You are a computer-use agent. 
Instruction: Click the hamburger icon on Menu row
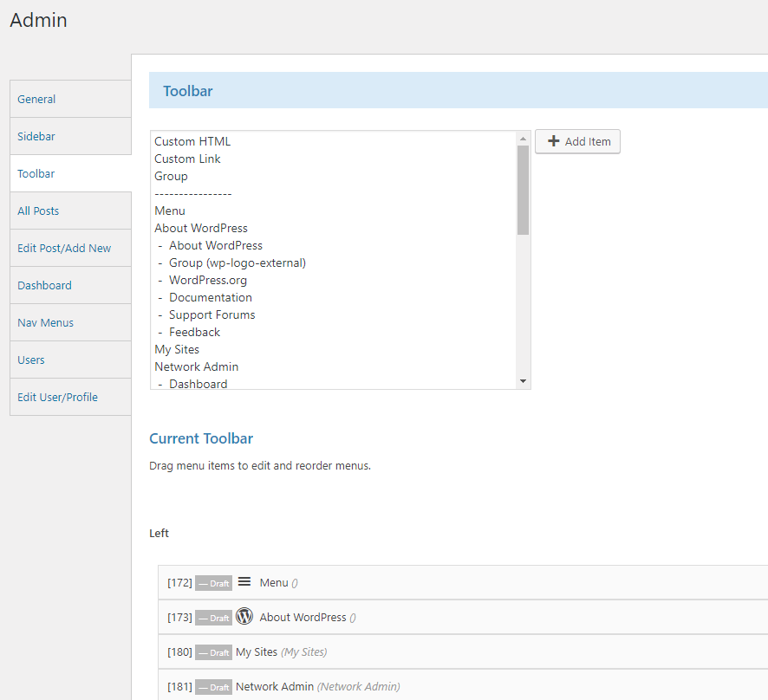coord(244,582)
